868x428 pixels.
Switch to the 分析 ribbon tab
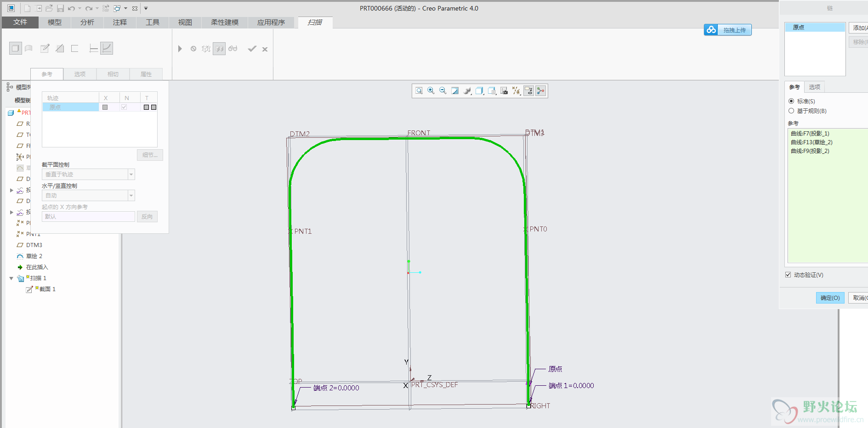(x=87, y=22)
